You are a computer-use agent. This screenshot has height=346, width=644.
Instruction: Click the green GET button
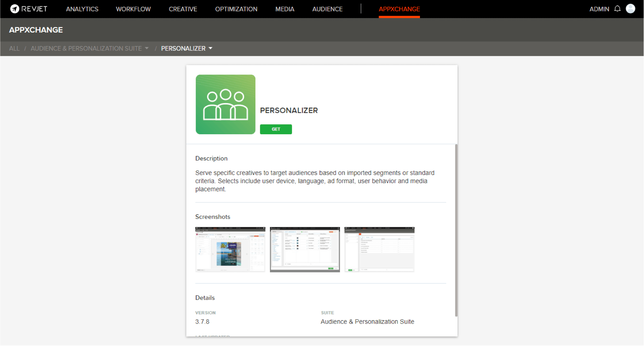(x=276, y=129)
